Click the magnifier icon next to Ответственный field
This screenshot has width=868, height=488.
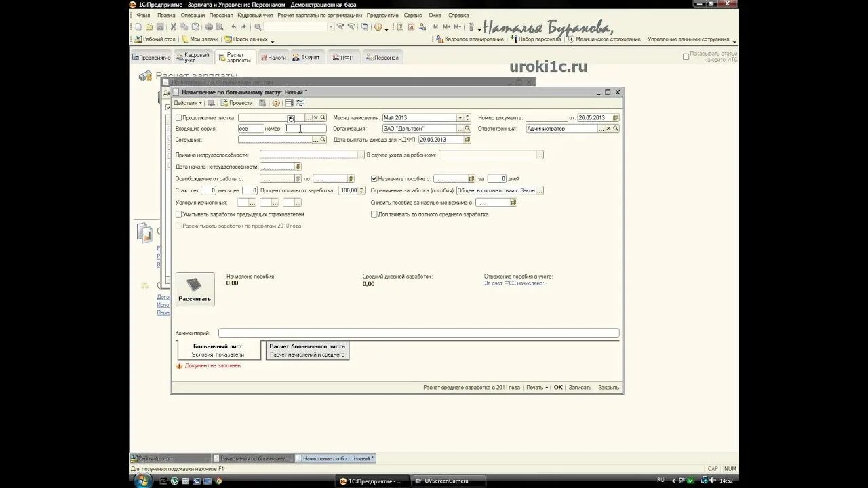616,128
